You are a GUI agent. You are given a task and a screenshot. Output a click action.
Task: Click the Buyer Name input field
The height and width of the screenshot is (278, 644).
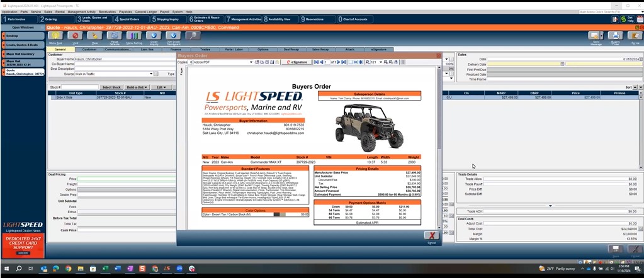point(125,59)
